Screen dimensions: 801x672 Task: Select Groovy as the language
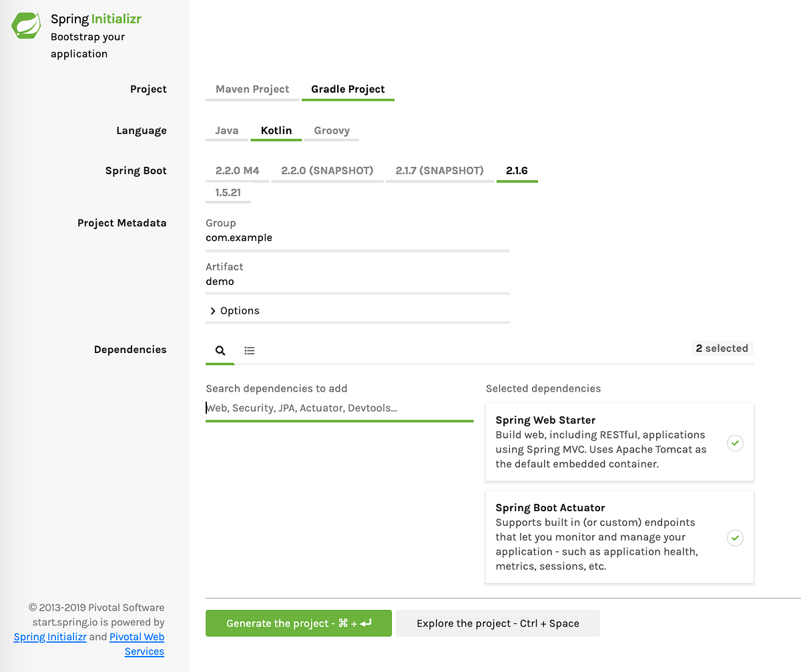click(x=331, y=130)
